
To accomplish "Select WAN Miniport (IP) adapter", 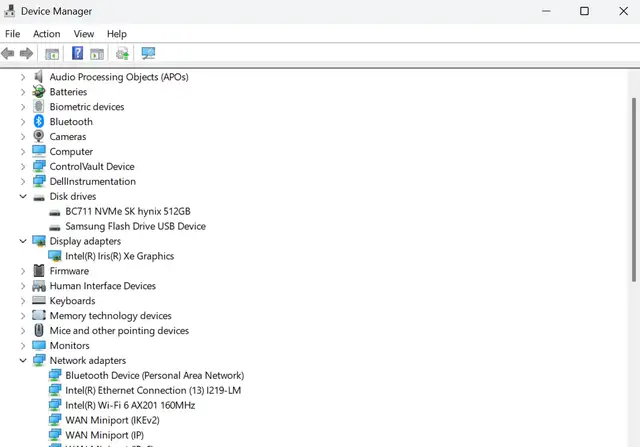I will 104,435.
